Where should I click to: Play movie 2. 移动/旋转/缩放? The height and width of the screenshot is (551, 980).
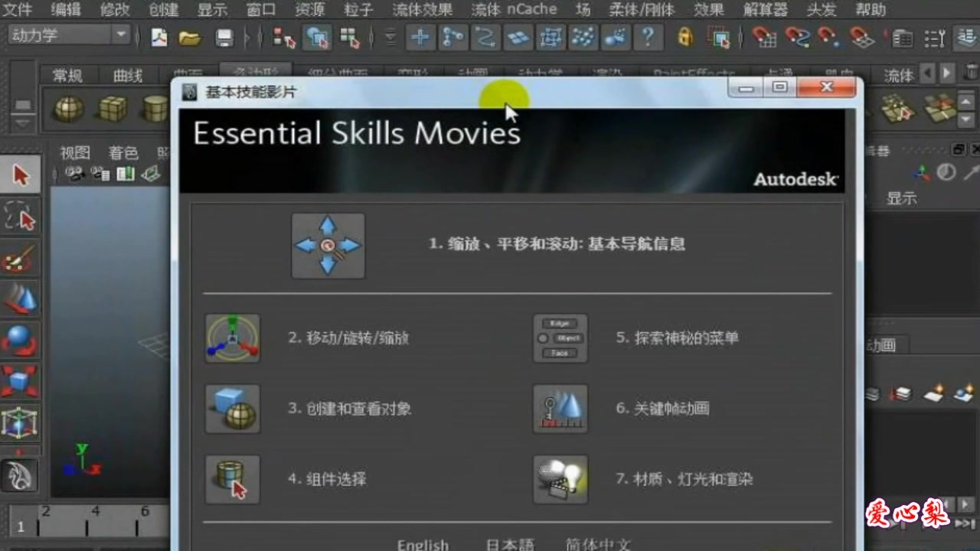pos(348,337)
